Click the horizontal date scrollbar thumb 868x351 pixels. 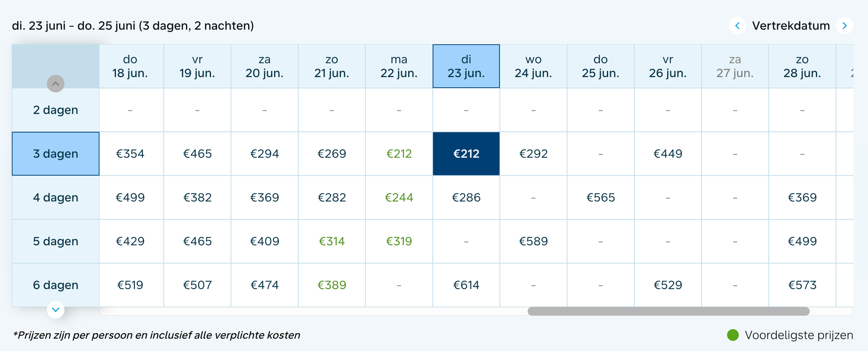(x=668, y=311)
